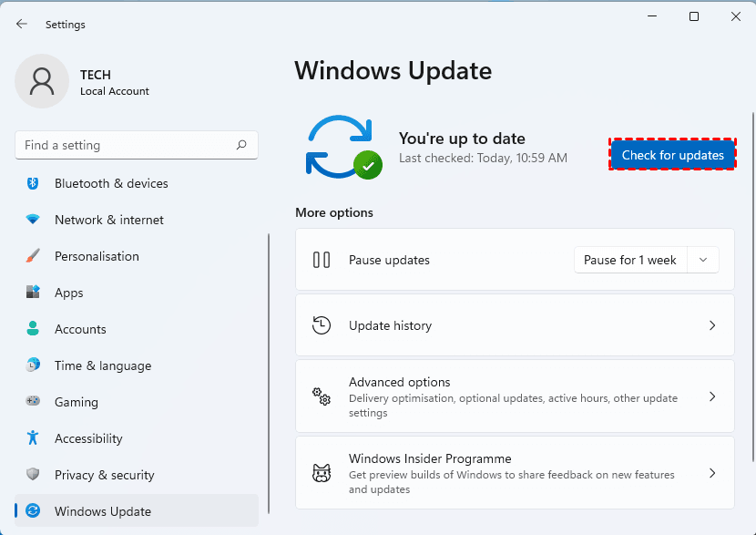Click the pause bars icon
Image resolution: width=756 pixels, height=535 pixels.
(x=322, y=260)
